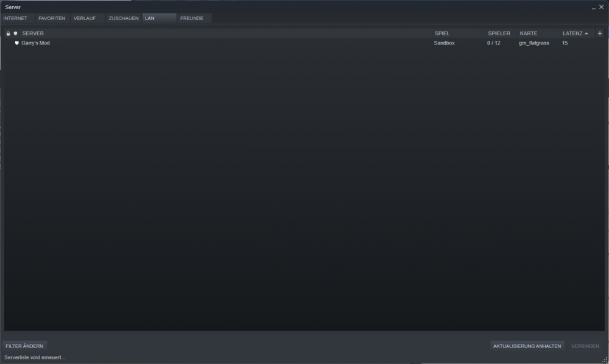Click the Verbinden button
Screen dimensions: 609x364
[585, 346]
